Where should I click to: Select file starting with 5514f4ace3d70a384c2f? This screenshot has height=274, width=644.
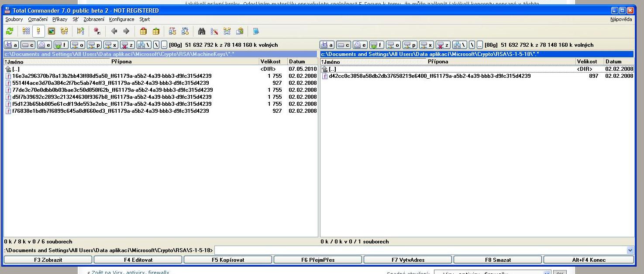pos(161,83)
